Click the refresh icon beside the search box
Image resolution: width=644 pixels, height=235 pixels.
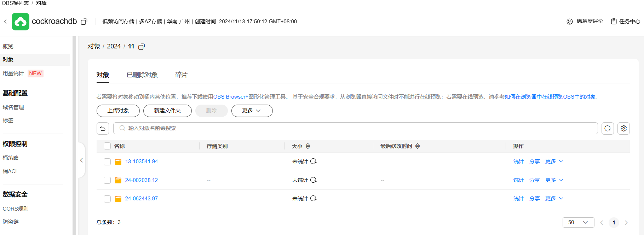coord(608,128)
